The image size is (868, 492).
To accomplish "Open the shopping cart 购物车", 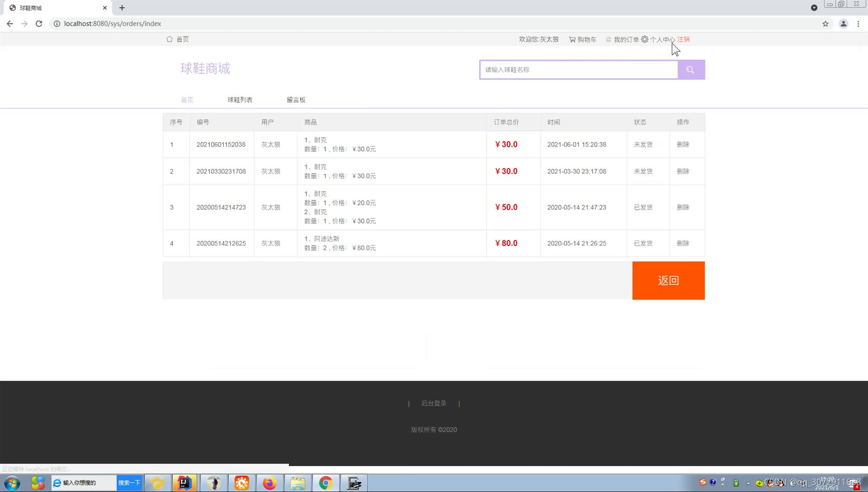I will tap(583, 40).
